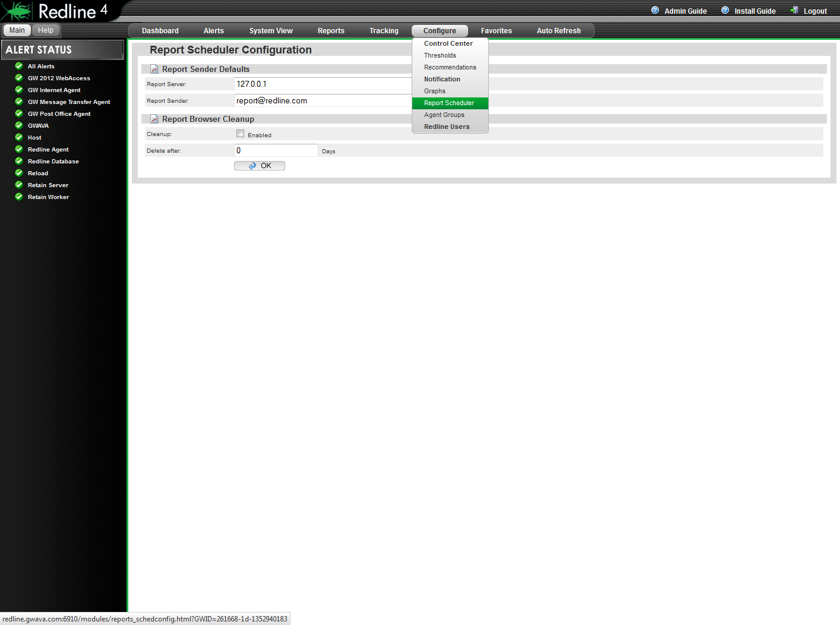This screenshot has width=840, height=625.
Task: Open GW Message Transfer Agent alert link
Action: [69, 102]
